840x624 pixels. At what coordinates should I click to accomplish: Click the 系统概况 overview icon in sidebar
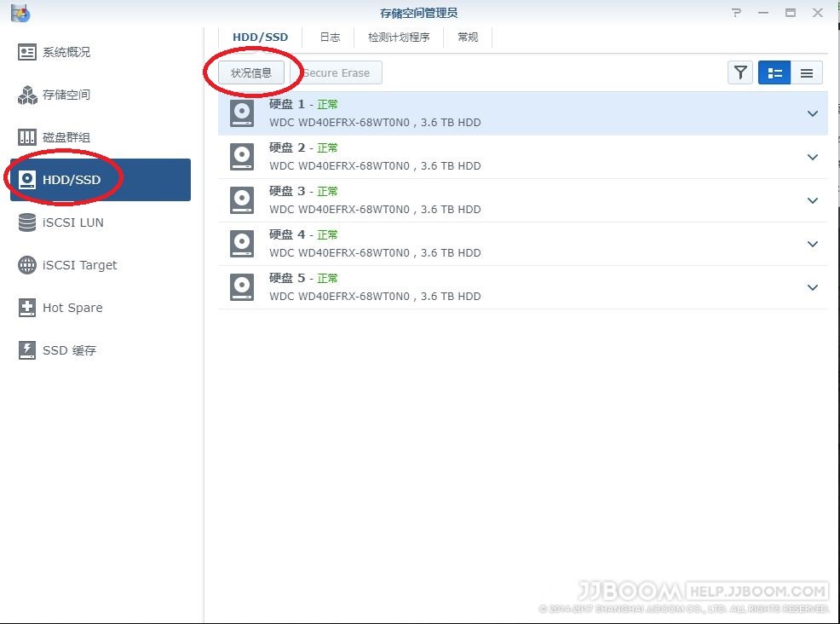(x=27, y=52)
